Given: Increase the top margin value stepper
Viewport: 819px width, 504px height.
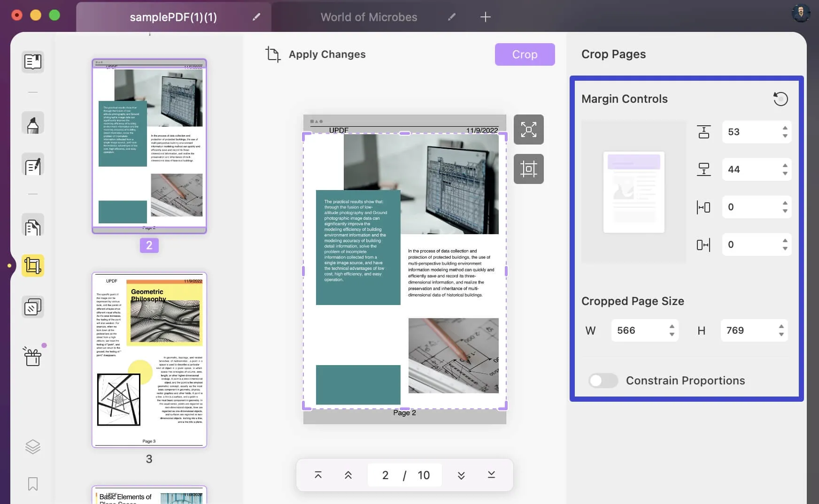Looking at the screenshot, I should (784, 129).
